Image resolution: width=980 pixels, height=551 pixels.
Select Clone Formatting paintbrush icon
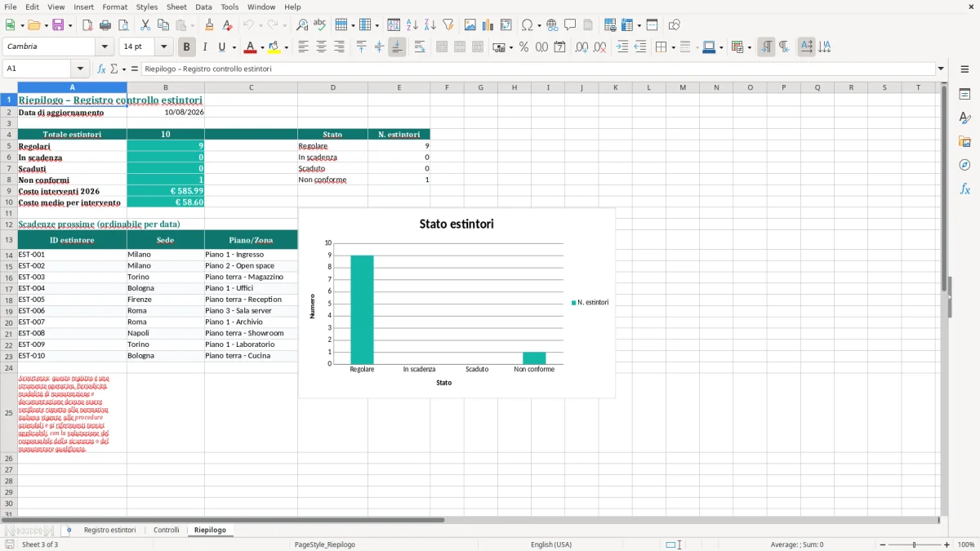point(210,25)
